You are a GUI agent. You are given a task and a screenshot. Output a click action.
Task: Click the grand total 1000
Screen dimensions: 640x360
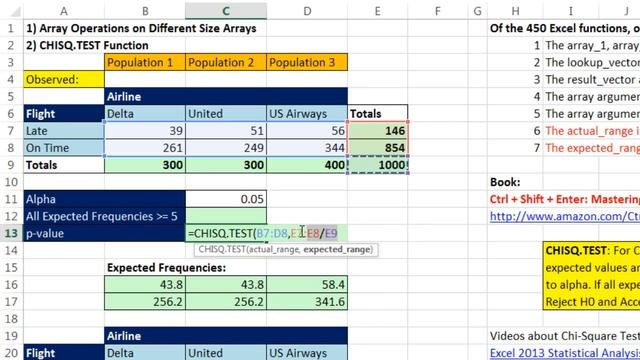tap(378, 165)
